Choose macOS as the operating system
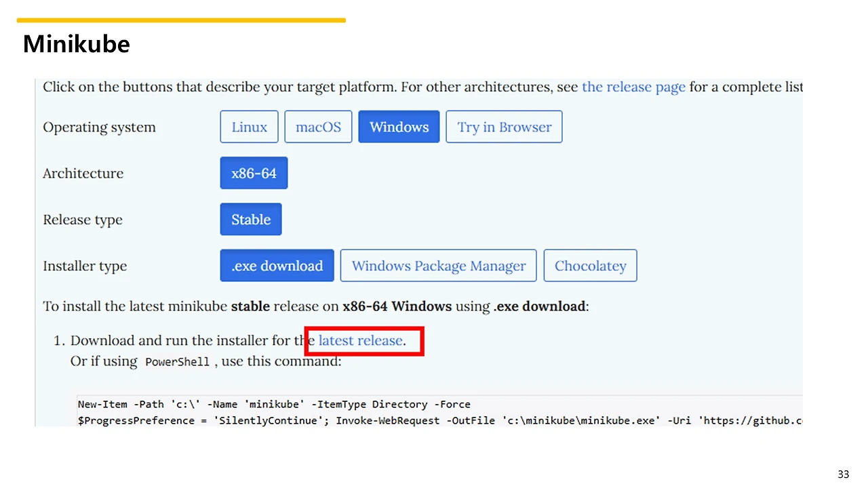868x488 pixels. tap(318, 127)
